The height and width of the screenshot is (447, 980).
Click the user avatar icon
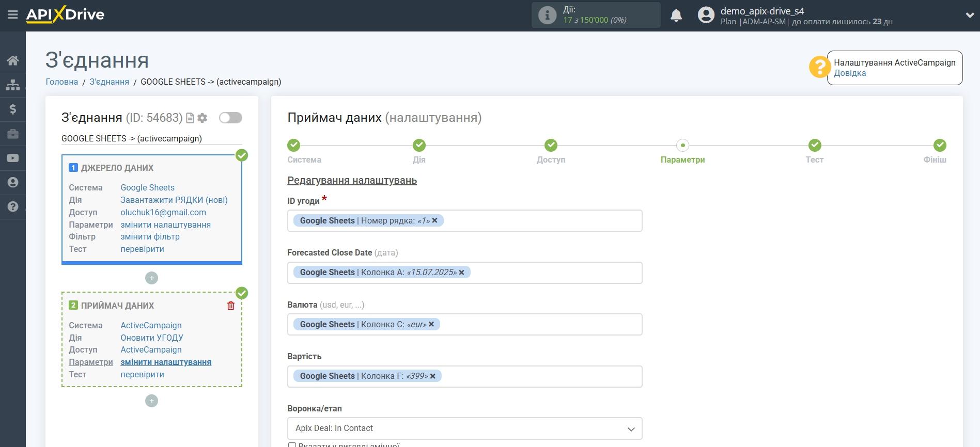[x=706, y=15]
